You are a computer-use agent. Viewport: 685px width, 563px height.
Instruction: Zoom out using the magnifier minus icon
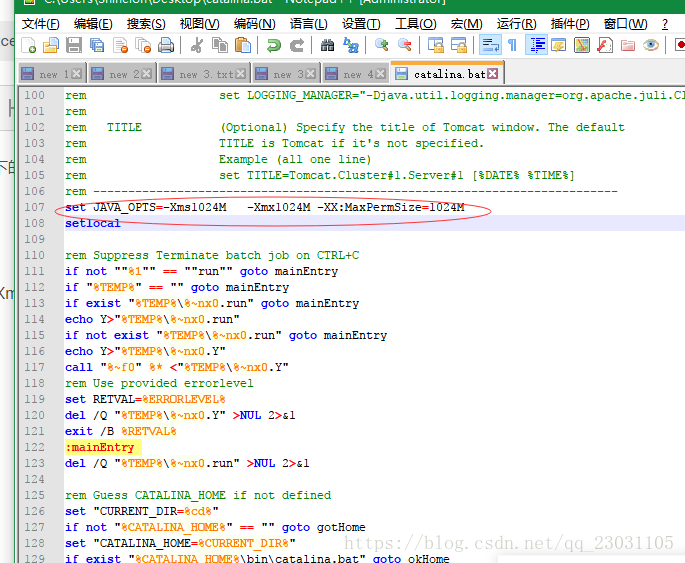[x=405, y=45]
